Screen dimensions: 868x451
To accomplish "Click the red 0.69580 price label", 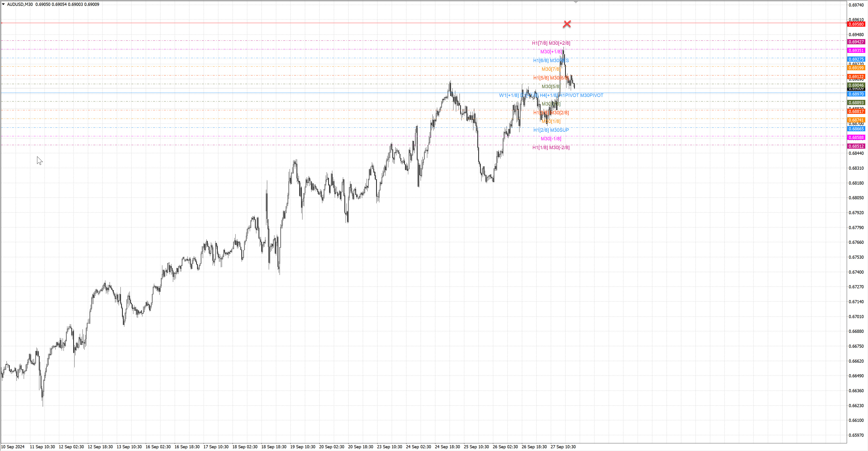I will [x=856, y=24].
